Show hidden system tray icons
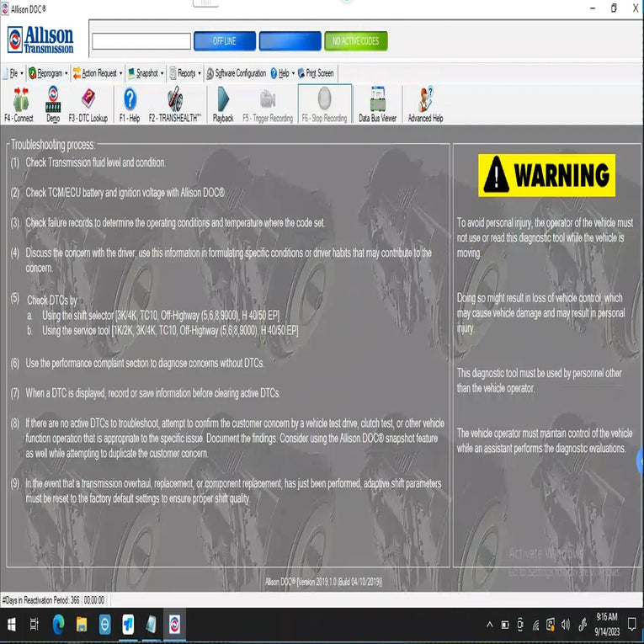644x644 pixels. [x=489, y=625]
